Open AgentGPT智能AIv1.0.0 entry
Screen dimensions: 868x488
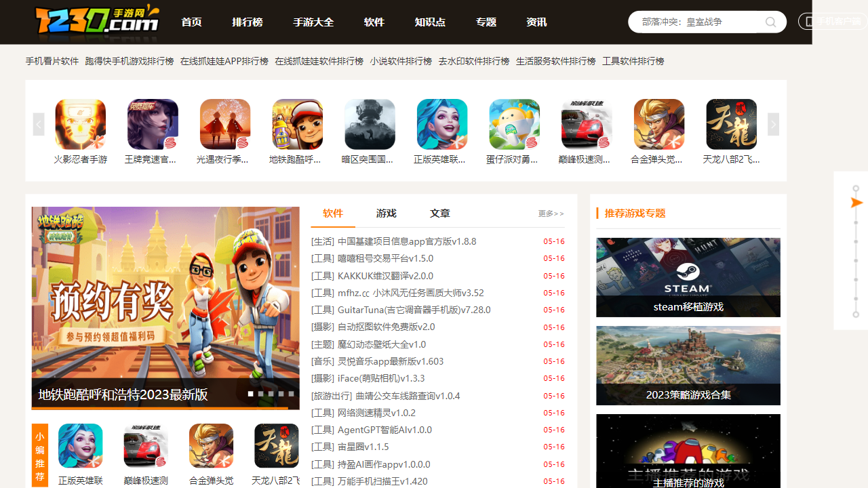point(384,430)
